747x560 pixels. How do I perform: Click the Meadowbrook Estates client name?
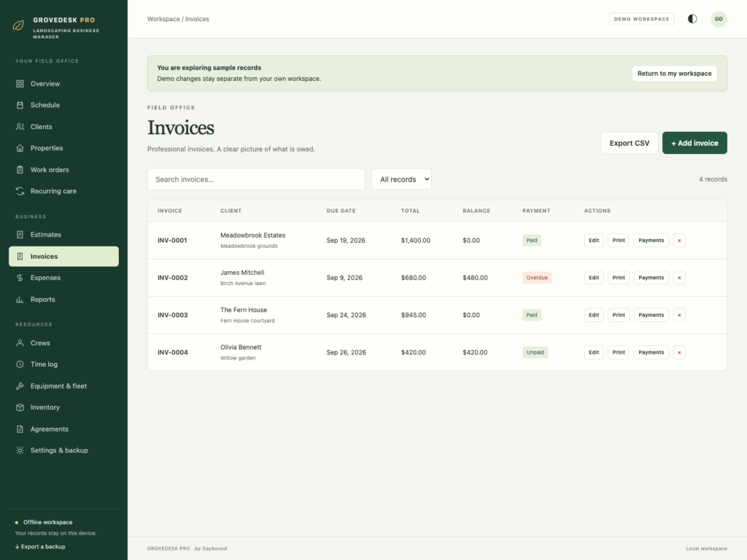pyautogui.click(x=253, y=236)
